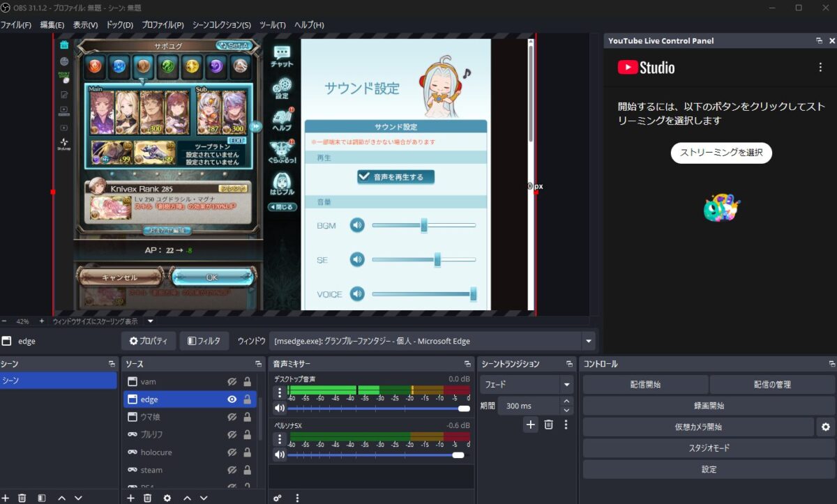The image size is (837, 504).
Task: Mute the デスクトップ音声 speaker icon
Action: click(280, 408)
